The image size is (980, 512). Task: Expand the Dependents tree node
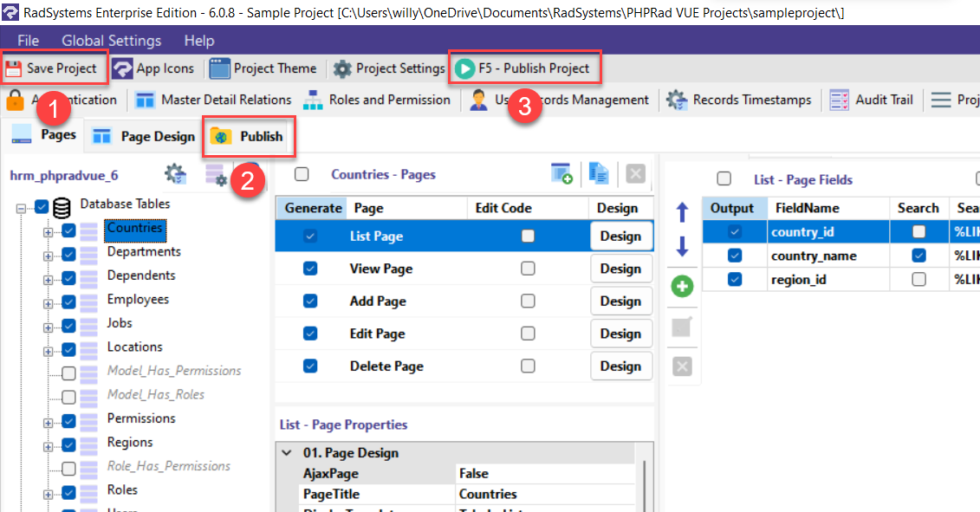coord(49,280)
